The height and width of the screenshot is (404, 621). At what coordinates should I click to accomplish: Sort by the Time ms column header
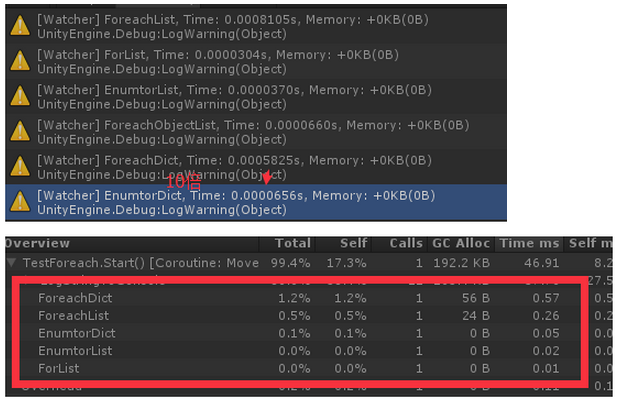pos(529,243)
